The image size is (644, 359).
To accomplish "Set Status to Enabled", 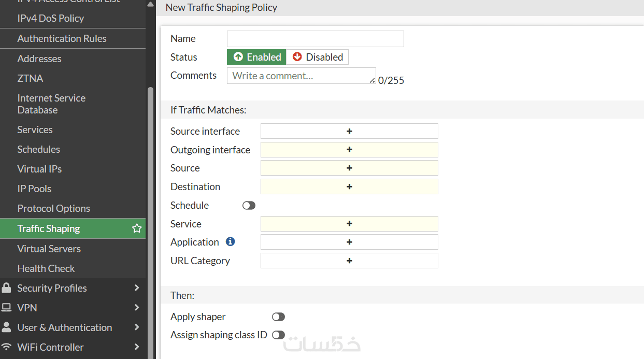I will click(257, 57).
